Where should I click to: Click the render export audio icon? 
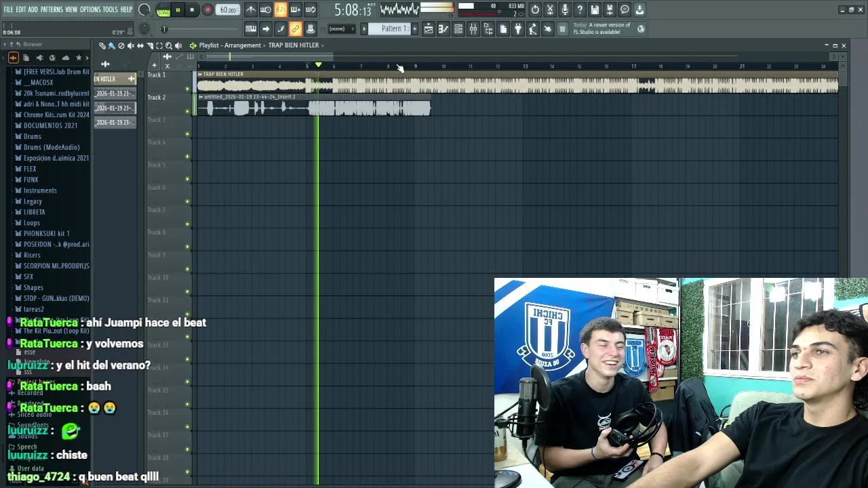[610, 9]
